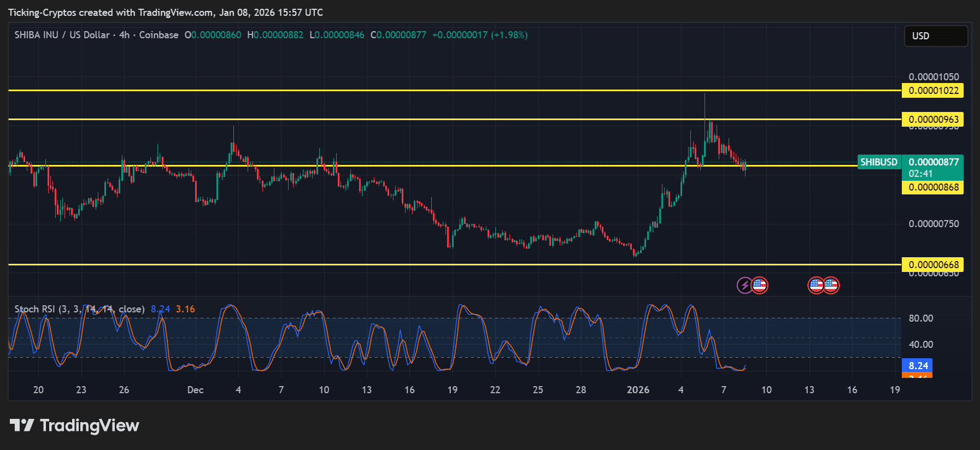Select the 0.00000868 yellow price label
Image resolution: width=980 pixels, height=450 pixels.
click(932, 187)
